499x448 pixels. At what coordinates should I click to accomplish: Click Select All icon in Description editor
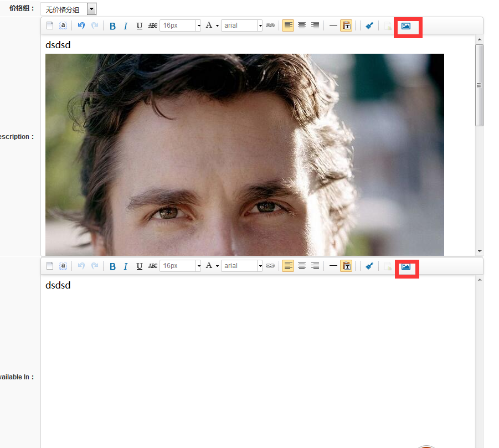[x=63, y=25]
